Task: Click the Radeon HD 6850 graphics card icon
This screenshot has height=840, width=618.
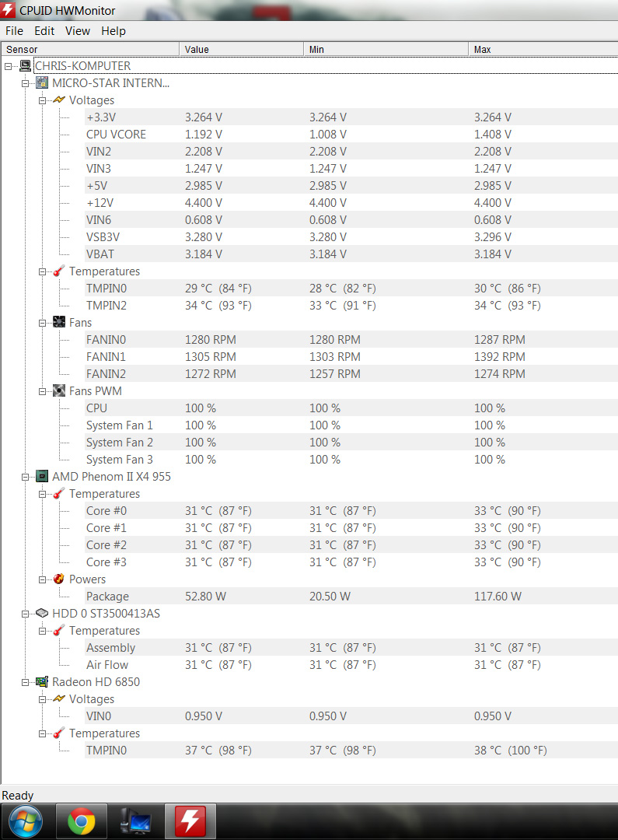Action: point(42,682)
